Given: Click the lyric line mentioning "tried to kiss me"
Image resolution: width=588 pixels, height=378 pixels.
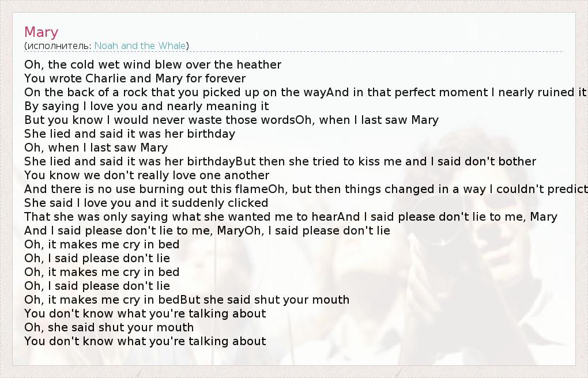Looking at the screenshot, I should point(280,161).
